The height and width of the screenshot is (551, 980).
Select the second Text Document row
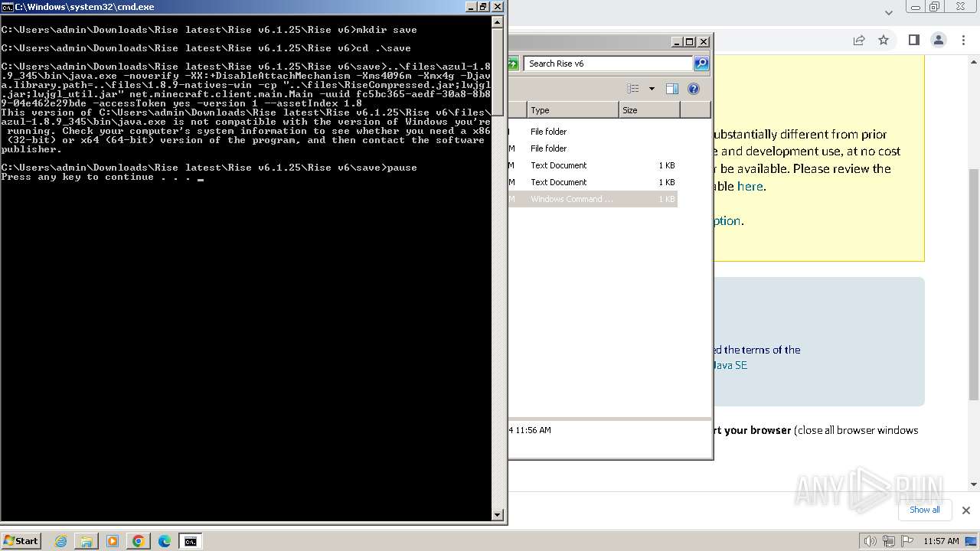tap(593, 182)
